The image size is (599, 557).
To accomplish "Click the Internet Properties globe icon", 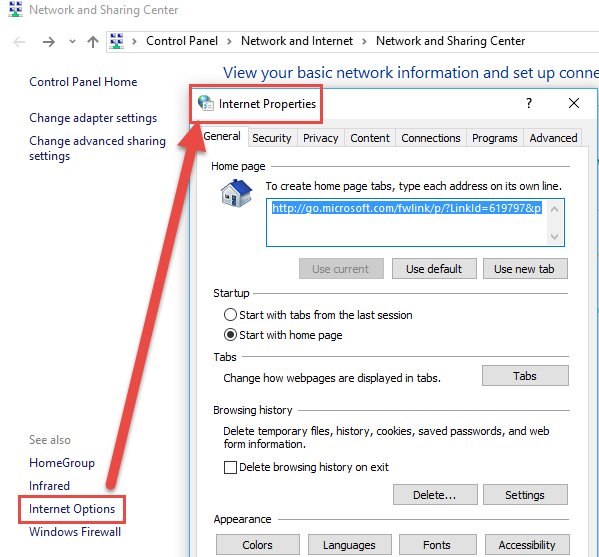I will pyautogui.click(x=206, y=103).
